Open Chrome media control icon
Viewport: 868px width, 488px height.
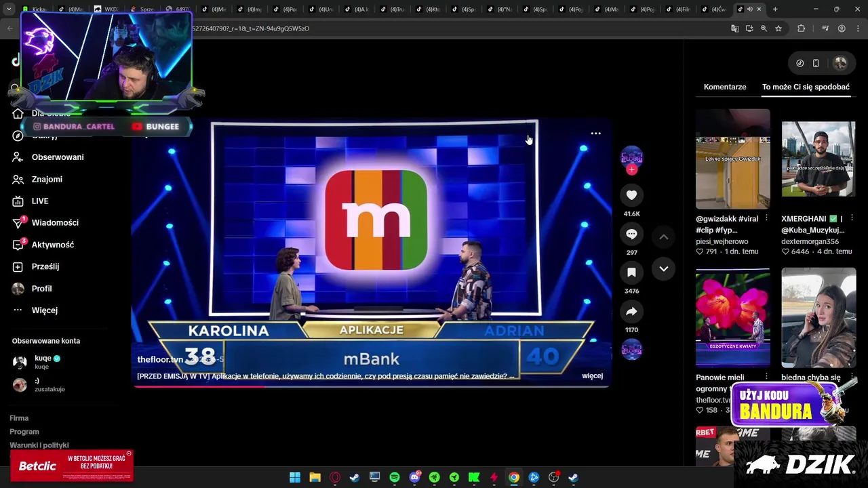(x=825, y=28)
